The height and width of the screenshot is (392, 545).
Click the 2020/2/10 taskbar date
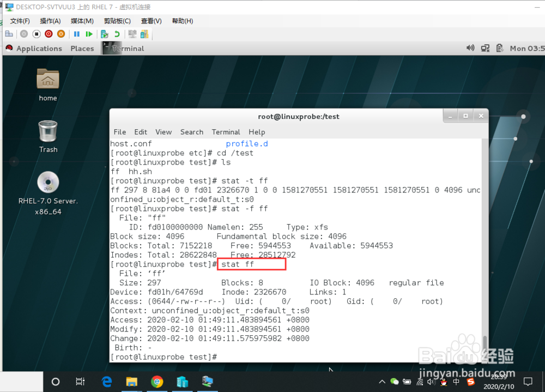coord(499,387)
